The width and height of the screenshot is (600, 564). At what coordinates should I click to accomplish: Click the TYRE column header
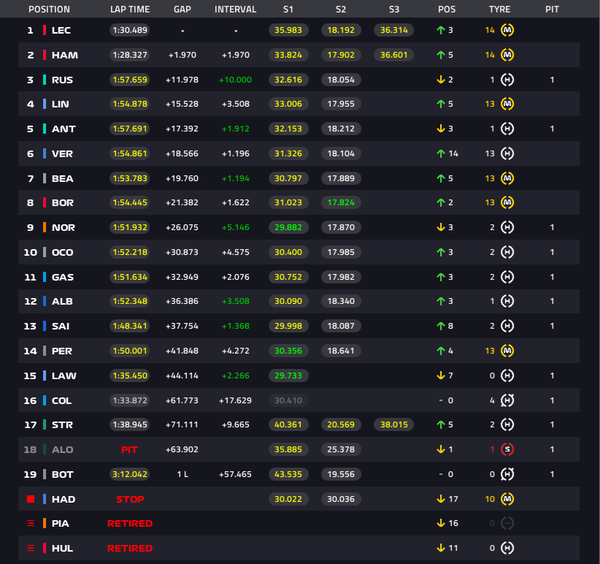pos(499,9)
